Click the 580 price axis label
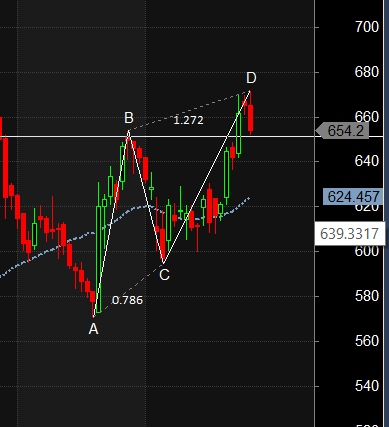The image size is (389, 427). [367, 296]
